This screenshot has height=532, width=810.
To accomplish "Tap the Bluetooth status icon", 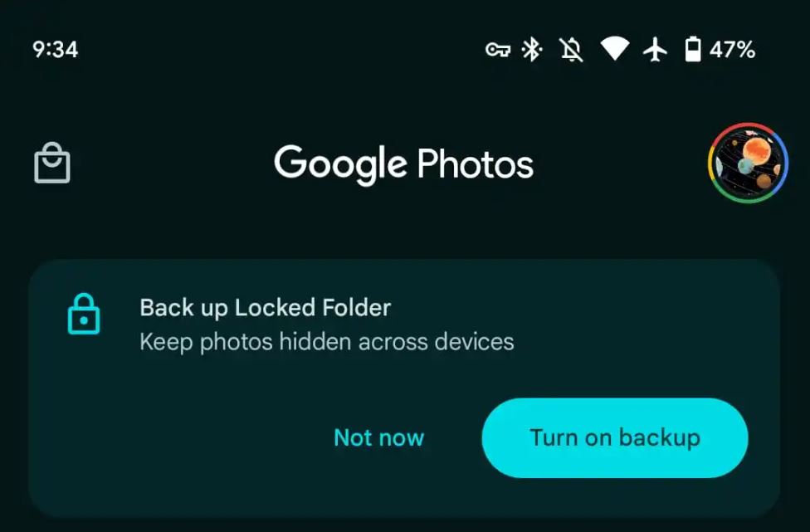I will 531,50.
